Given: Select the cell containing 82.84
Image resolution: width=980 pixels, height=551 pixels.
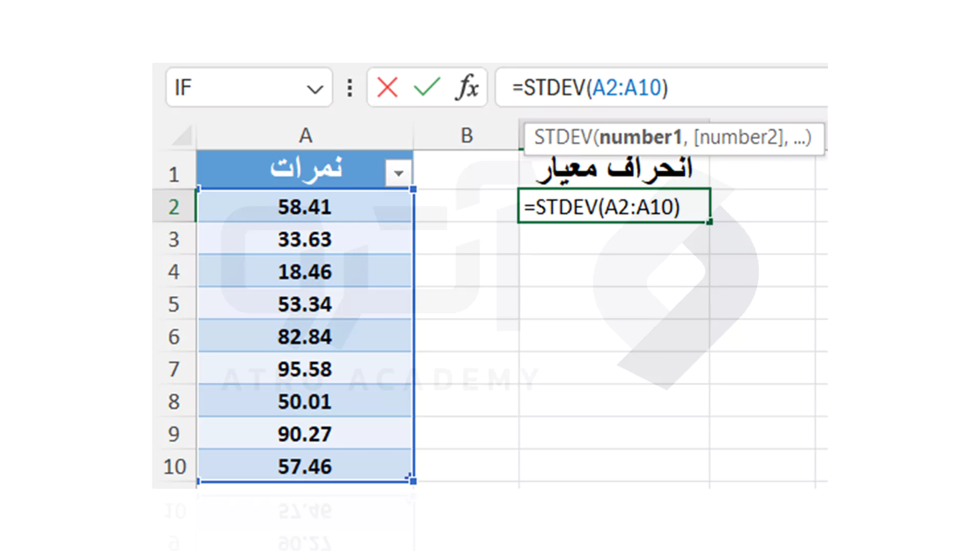Looking at the screenshot, I should (x=305, y=336).
